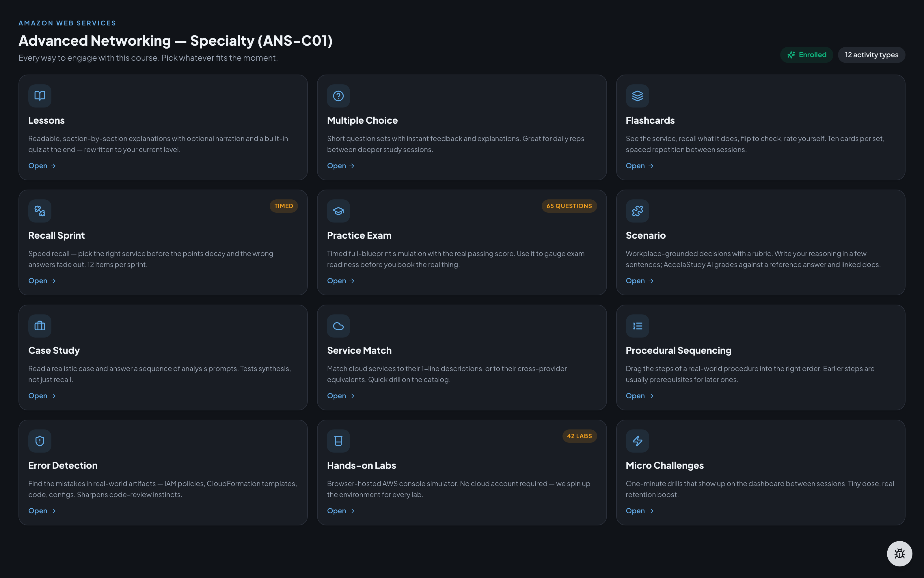Click the 42 LABS badge
This screenshot has width=924, height=578.
coord(579,436)
